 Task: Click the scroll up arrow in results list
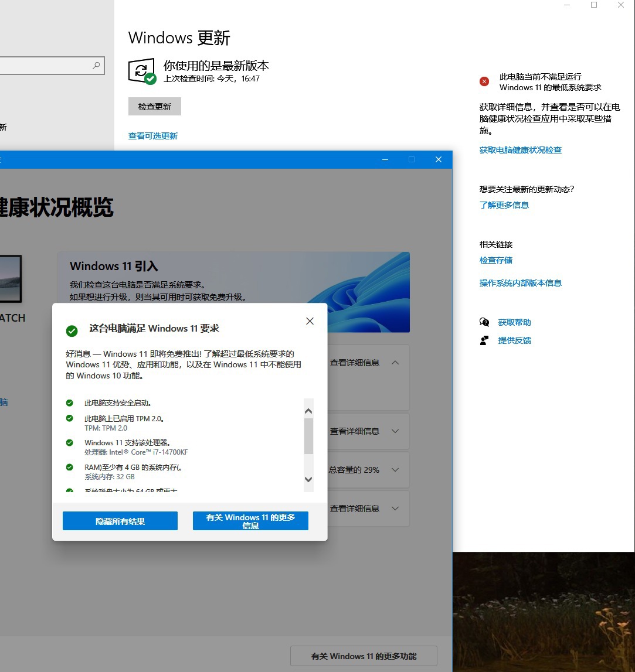(x=308, y=411)
